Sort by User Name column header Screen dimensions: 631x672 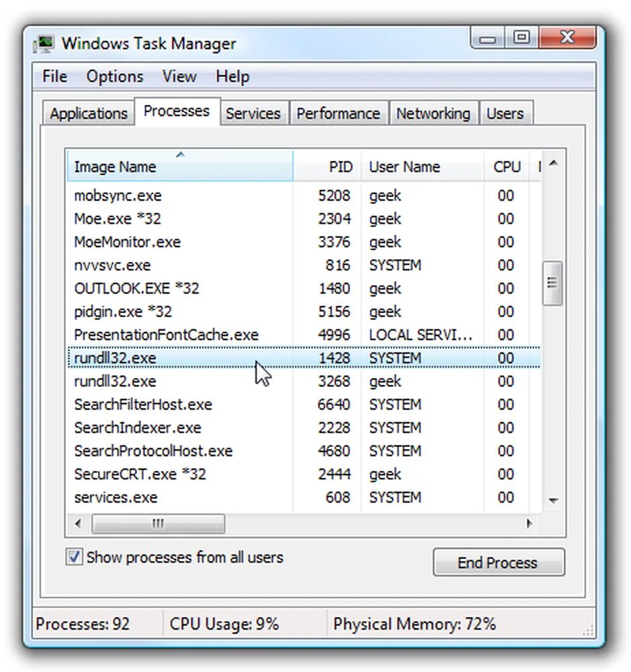coord(422,166)
